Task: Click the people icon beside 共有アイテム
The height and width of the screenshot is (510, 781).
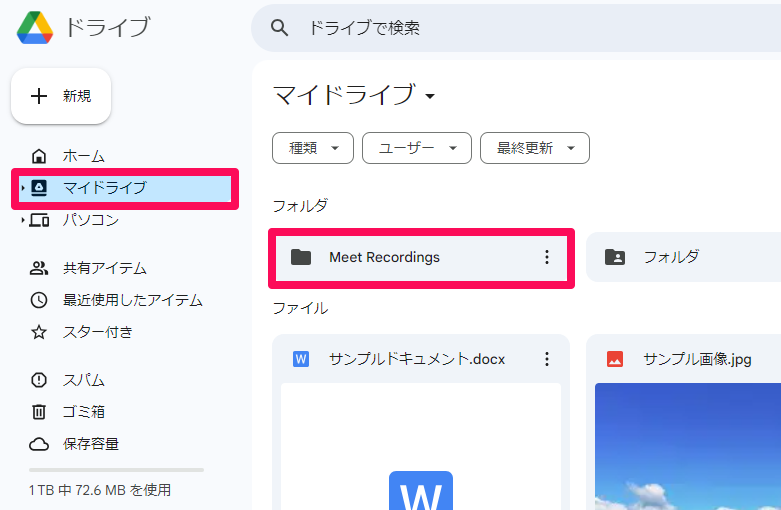Action: (39, 268)
